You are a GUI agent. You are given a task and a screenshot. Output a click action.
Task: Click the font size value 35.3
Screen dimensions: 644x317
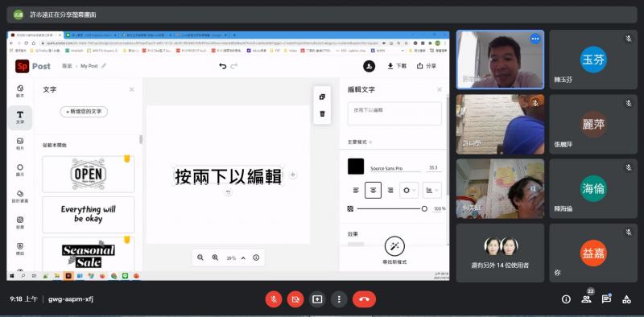tap(433, 168)
